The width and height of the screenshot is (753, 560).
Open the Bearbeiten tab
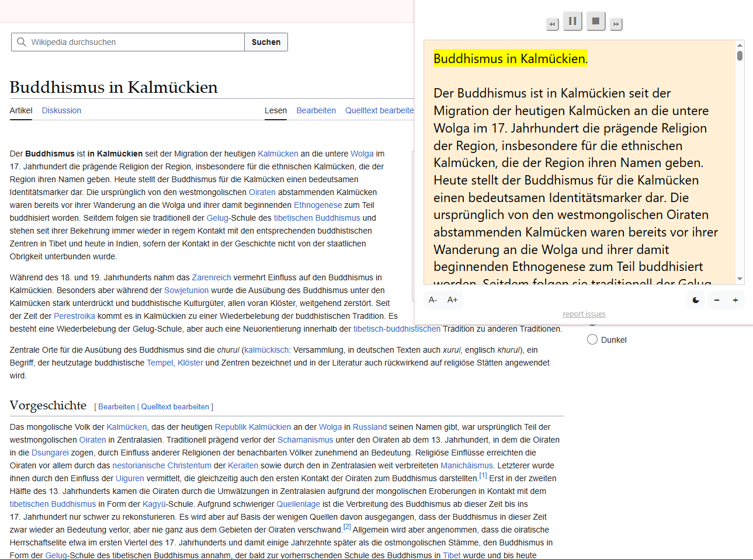315,110
